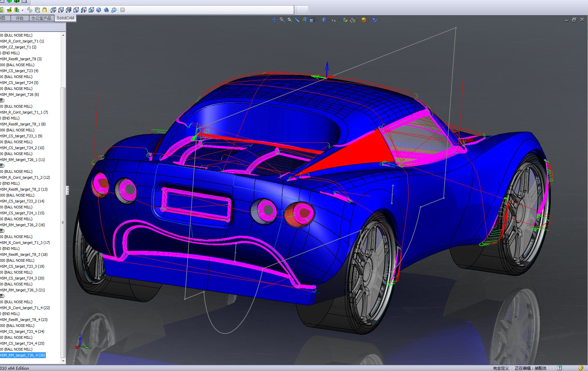
Task: Expand the Apply Scene dropdown arrow
Action: [357, 20]
